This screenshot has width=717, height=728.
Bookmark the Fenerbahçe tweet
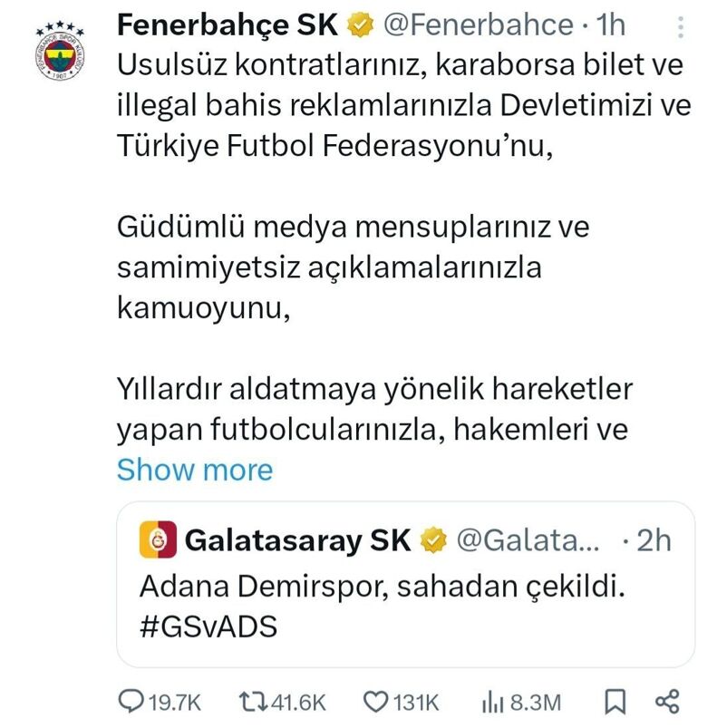tap(614, 701)
